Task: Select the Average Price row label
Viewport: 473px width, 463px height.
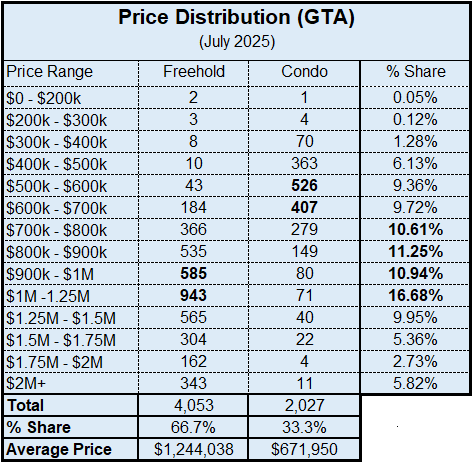Action: tap(59, 449)
